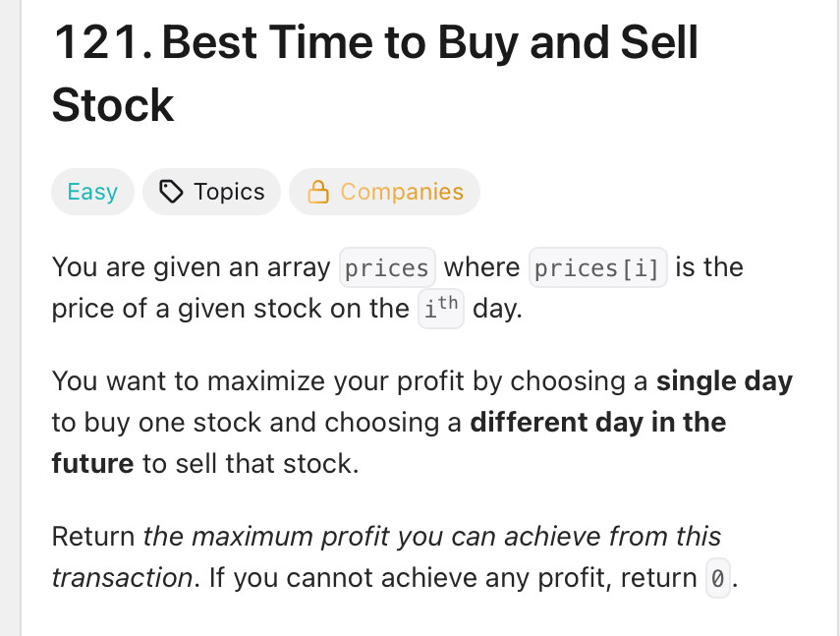This screenshot has height=636, width=840.
Task: Click the inline code i-th superscript
Action: [441, 308]
